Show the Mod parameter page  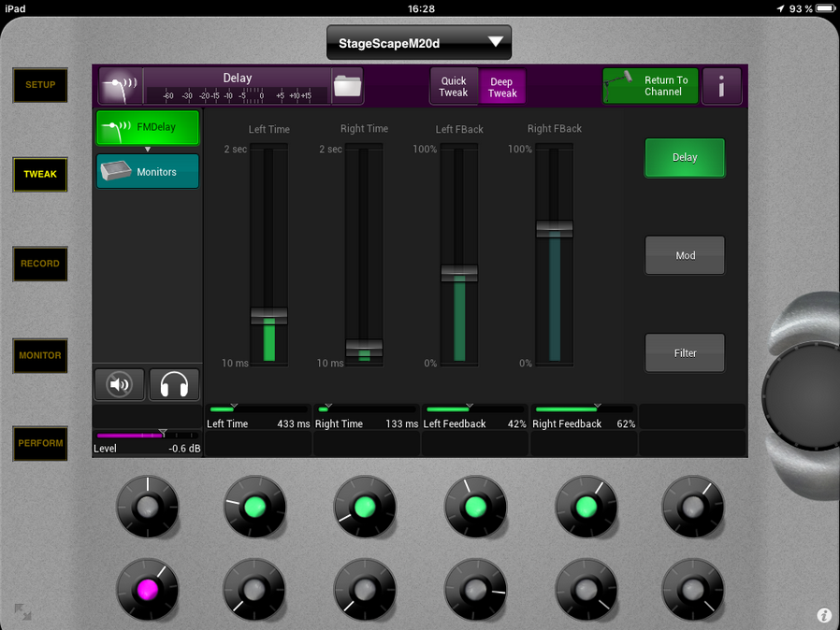tap(685, 255)
